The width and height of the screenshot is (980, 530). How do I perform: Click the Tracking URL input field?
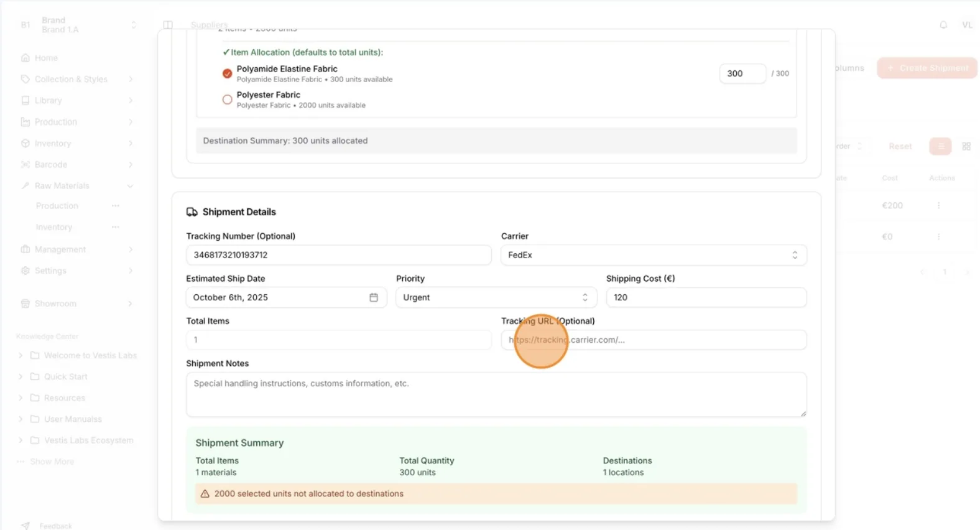(x=654, y=340)
